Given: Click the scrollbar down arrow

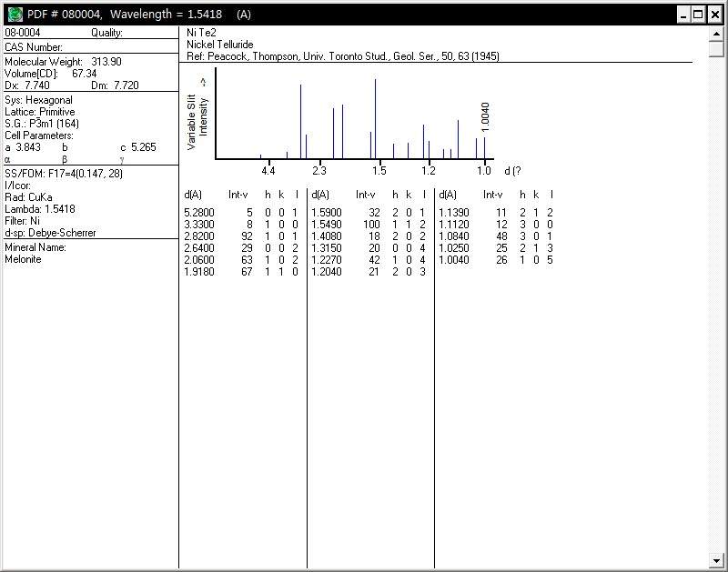Looking at the screenshot, I should point(716,560).
